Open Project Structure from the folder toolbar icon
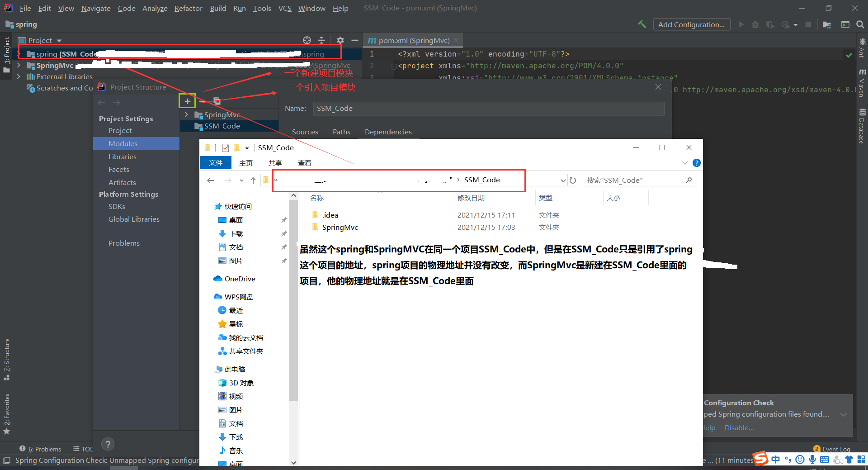The image size is (868, 470). click(x=827, y=24)
